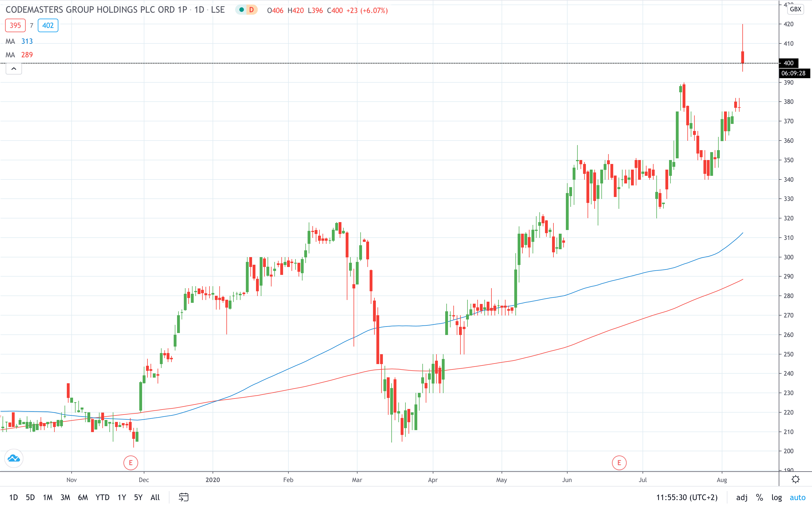Click the earnings marker near December

coord(131,463)
